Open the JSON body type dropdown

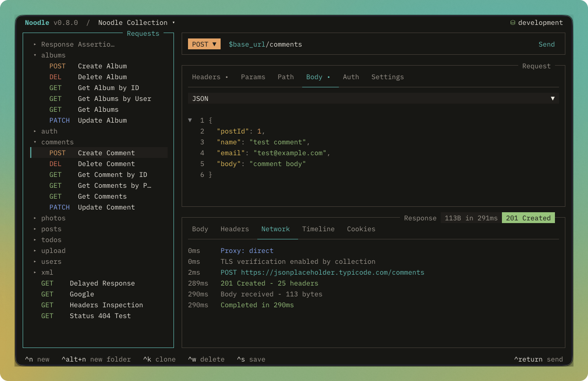point(373,98)
